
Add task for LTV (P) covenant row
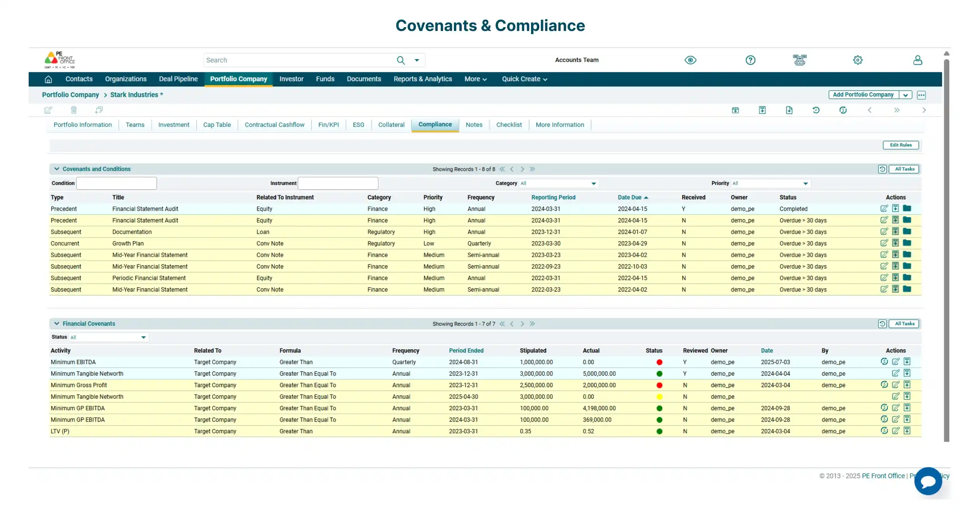(907, 431)
